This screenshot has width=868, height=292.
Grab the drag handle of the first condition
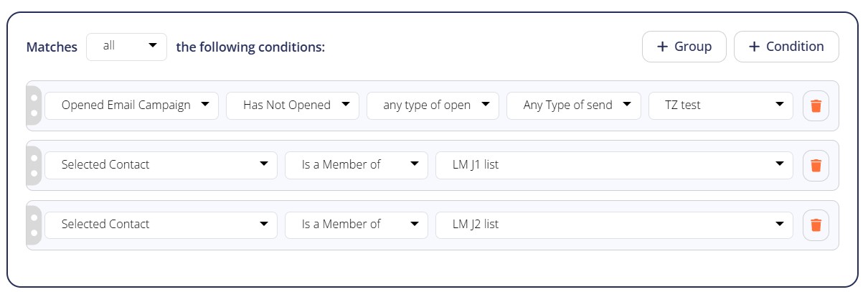[34, 105]
